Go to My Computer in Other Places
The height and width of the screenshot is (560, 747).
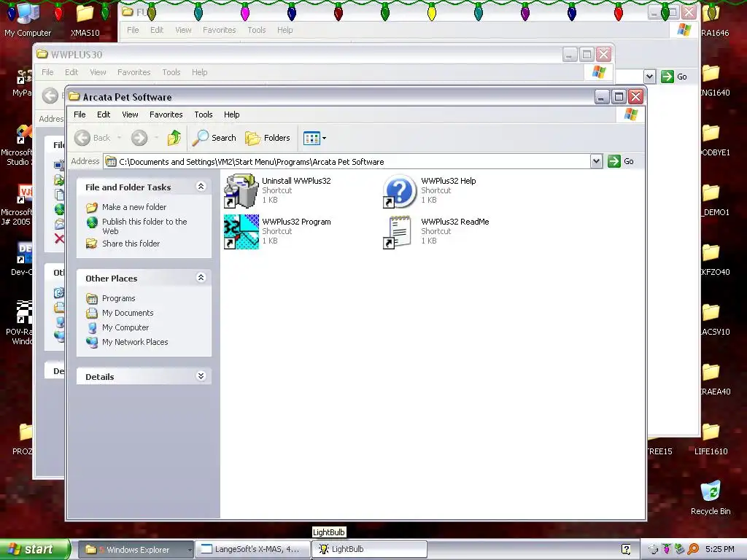(x=125, y=327)
